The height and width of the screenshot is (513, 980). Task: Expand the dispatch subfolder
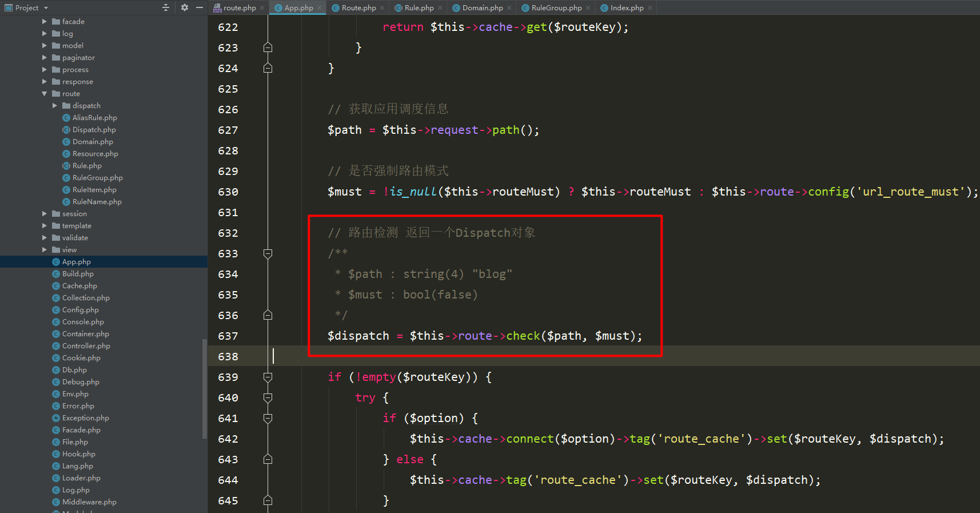pyautogui.click(x=55, y=105)
